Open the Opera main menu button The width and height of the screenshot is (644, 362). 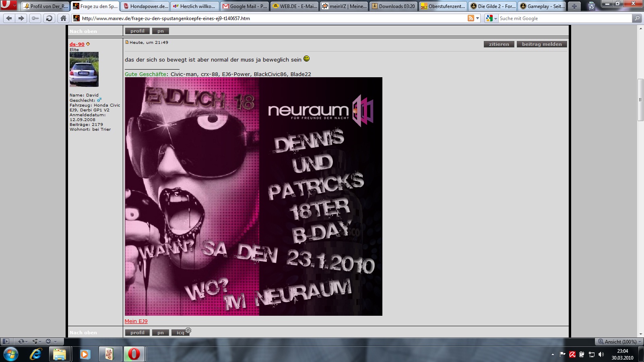[8, 5]
